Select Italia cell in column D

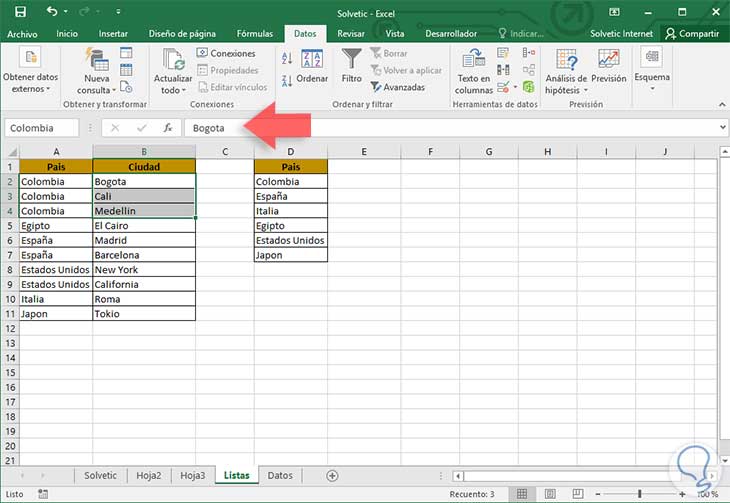pyautogui.click(x=291, y=211)
